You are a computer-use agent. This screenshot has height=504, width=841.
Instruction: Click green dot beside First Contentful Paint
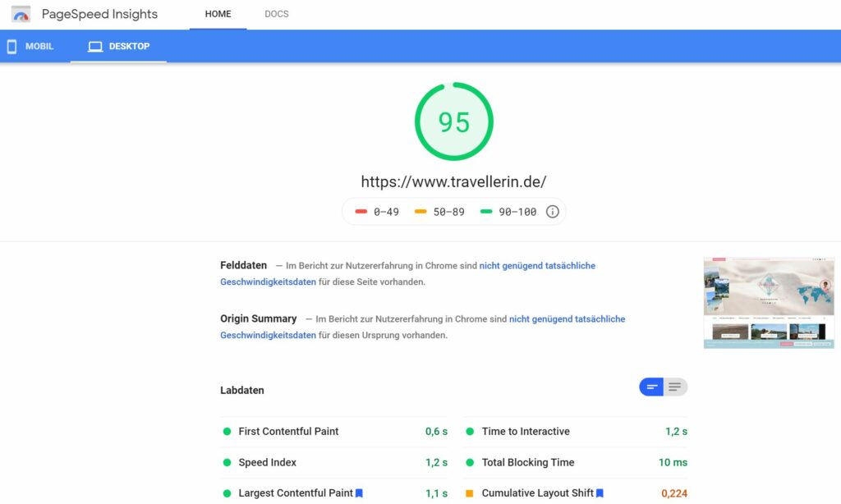click(x=227, y=432)
